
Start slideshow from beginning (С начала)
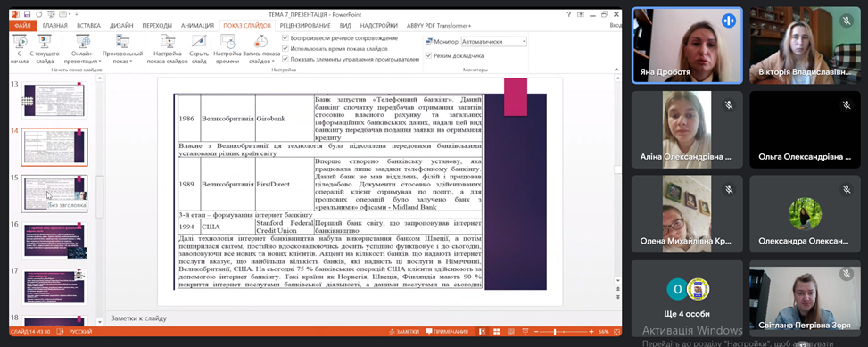(x=20, y=49)
